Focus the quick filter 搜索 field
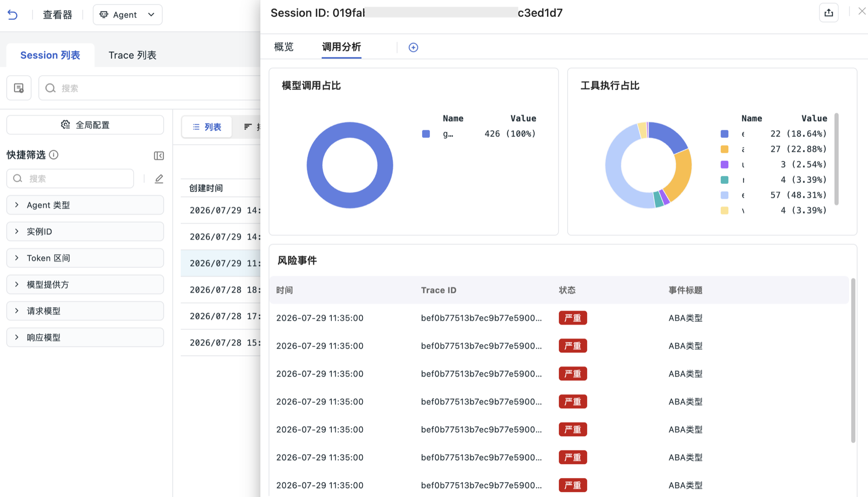This screenshot has width=868, height=497. pyautogui.click(x=70, y=178)
